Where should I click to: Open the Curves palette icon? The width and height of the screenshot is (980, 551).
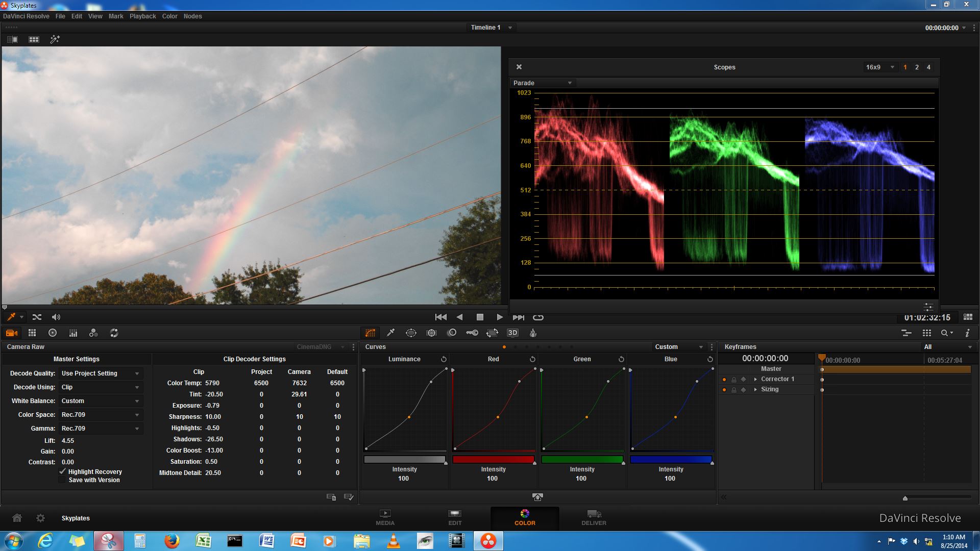(x=371, y=333)
